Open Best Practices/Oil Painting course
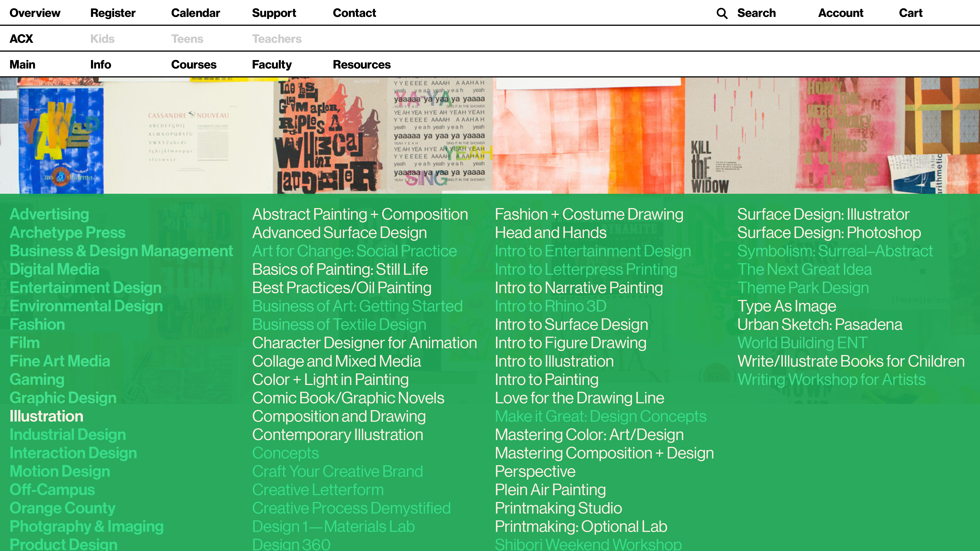 coord(342,288)
